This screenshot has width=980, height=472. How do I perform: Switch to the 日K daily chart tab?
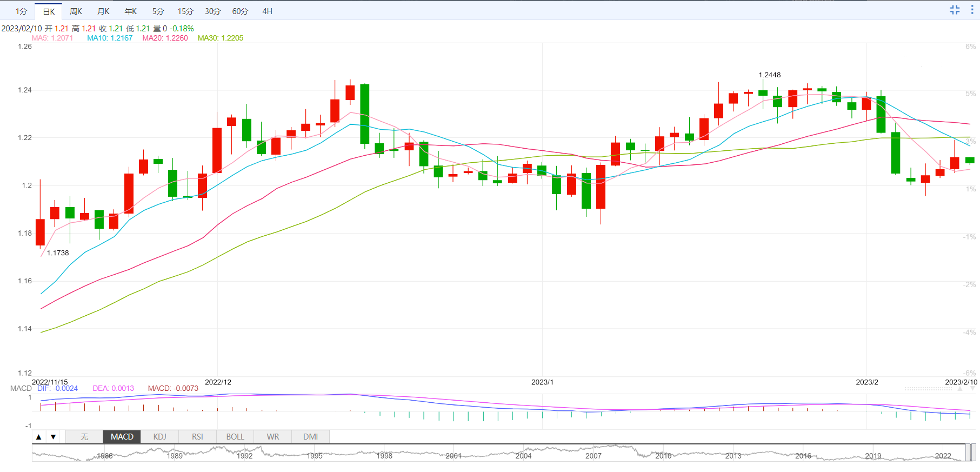49,11
